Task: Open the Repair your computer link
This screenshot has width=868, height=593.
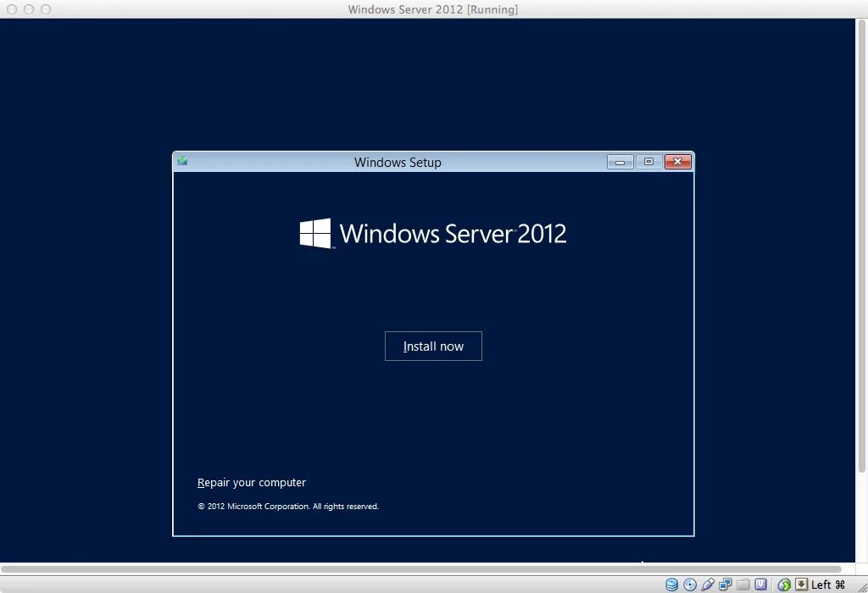Action: coord(251,482)
